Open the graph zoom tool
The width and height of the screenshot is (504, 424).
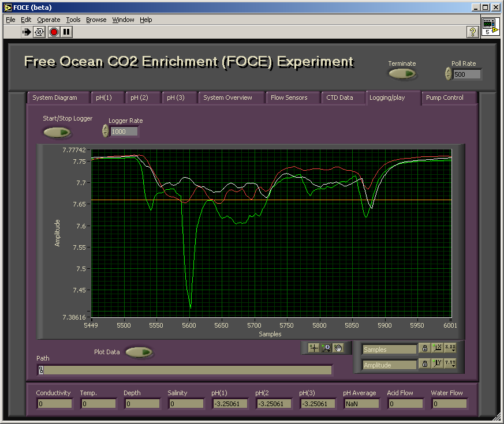coord(326,348)
